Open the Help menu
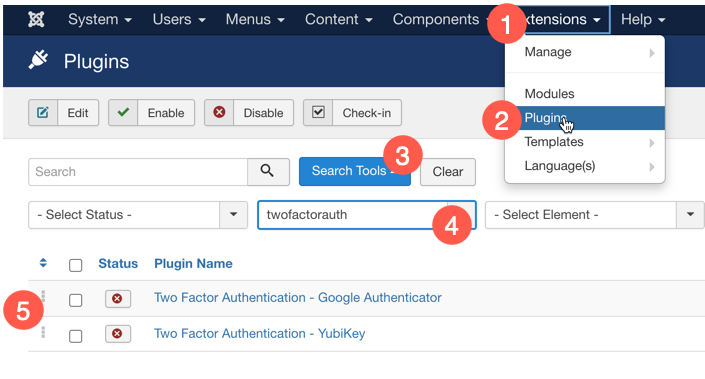This screenshot has width=705, height=379. click(643, 19)
